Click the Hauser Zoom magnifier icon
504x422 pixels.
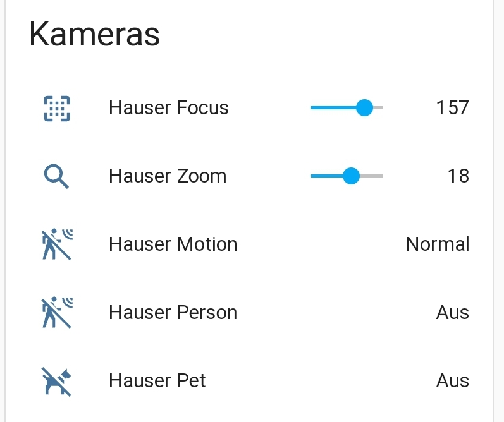(x=57, y=176)
